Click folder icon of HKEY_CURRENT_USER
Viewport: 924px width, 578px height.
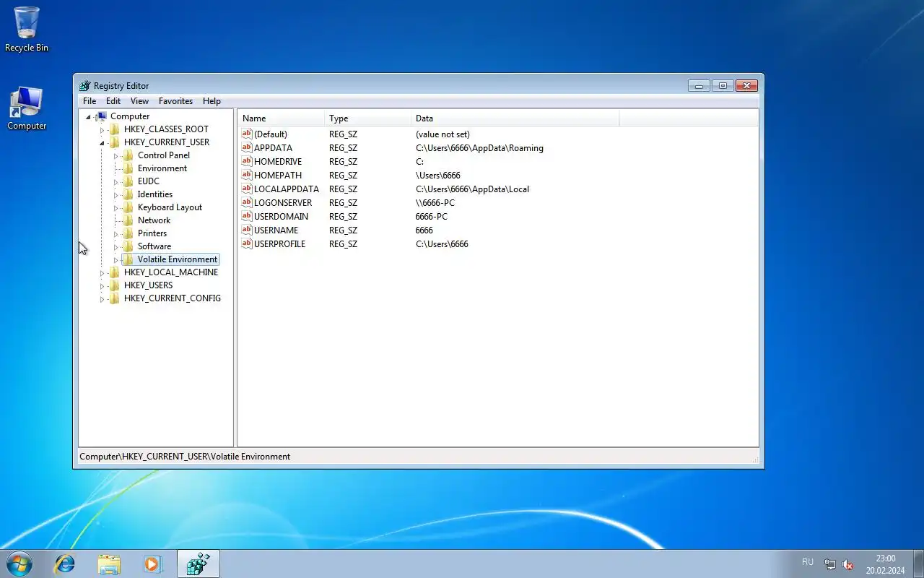(114, 142)
